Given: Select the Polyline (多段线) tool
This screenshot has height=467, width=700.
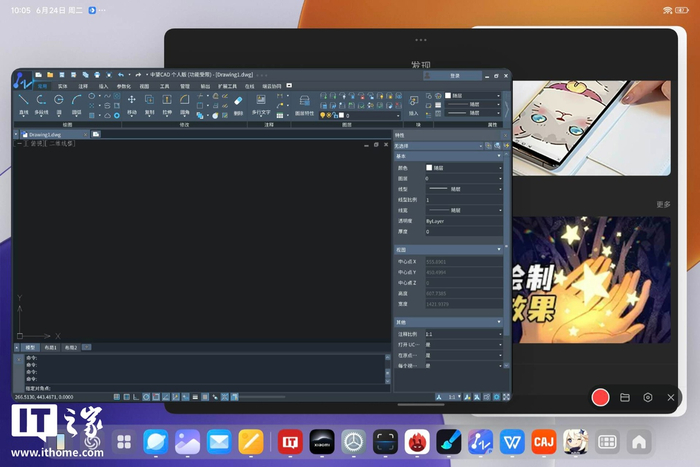Looking at the screenshot, I should coord(42,101).
